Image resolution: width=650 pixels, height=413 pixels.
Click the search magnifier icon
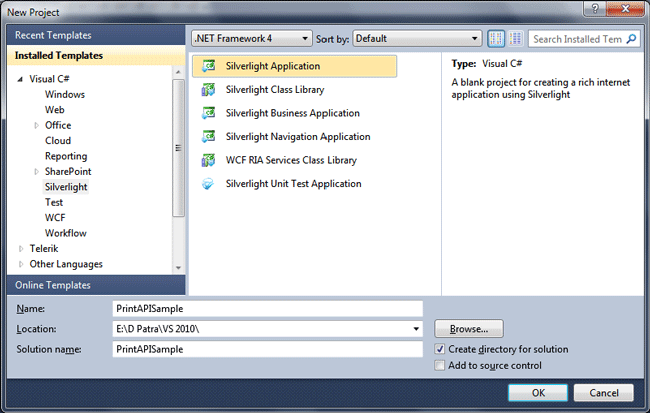[631, 39]
